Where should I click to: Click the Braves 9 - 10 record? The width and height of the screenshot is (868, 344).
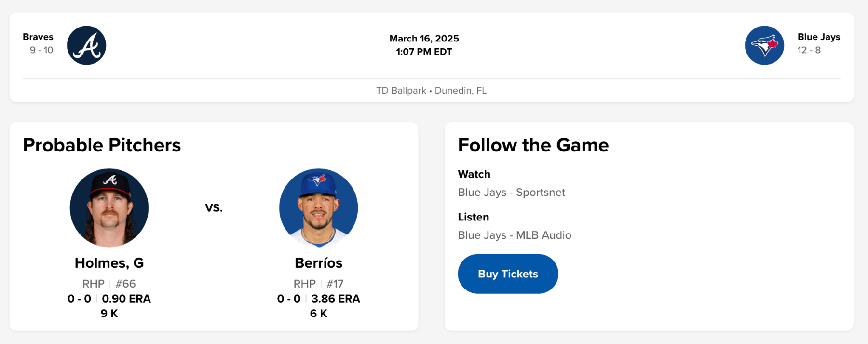coord(41,50)
